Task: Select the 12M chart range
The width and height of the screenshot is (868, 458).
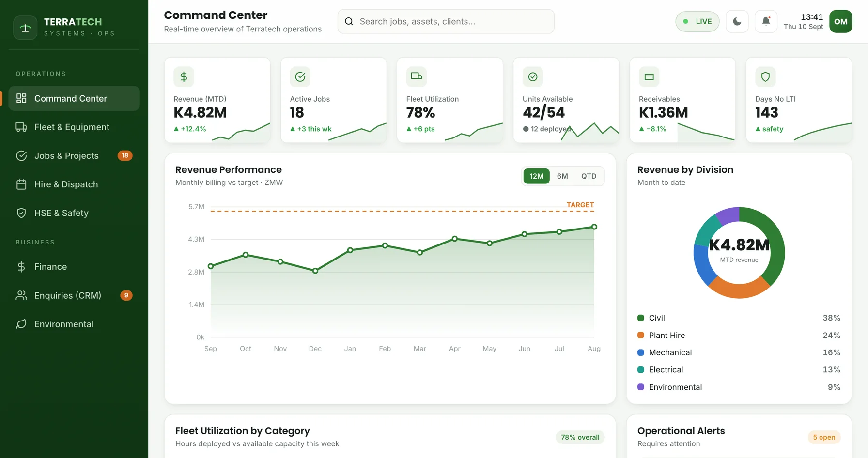Action: (x=537, y=176)
